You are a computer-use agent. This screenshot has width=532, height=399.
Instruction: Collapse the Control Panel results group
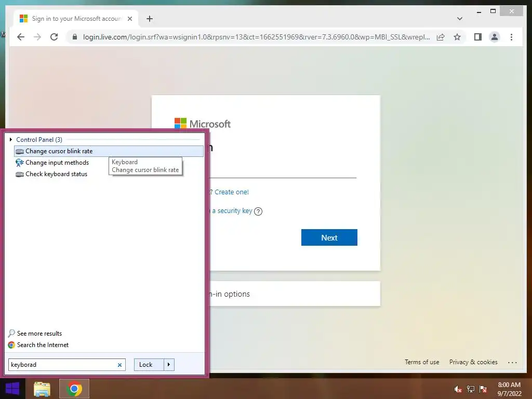11,139
